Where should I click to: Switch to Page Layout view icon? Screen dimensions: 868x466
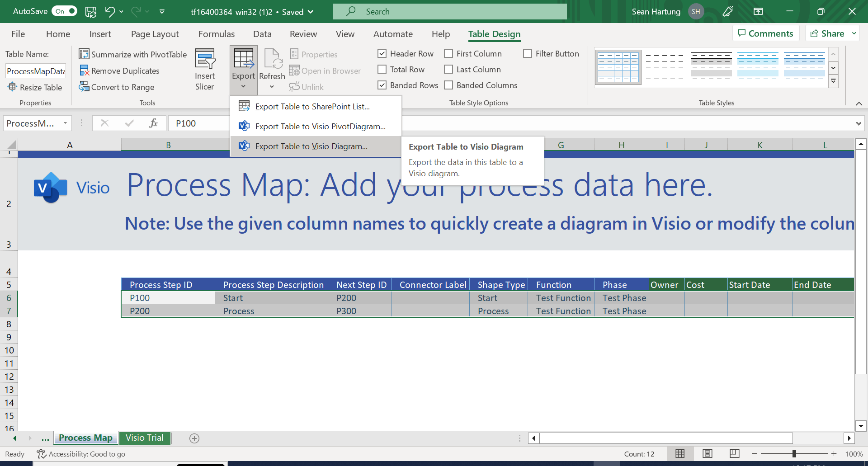pos(708,453)
